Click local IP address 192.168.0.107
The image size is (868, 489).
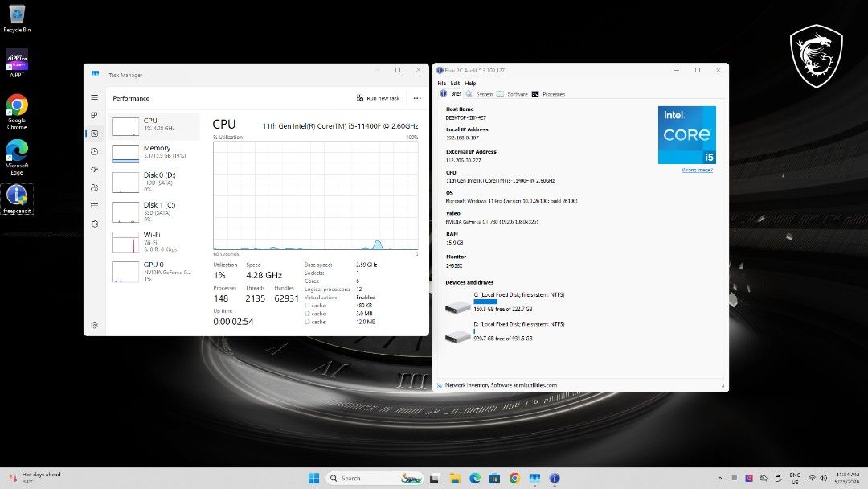[462, 138]
